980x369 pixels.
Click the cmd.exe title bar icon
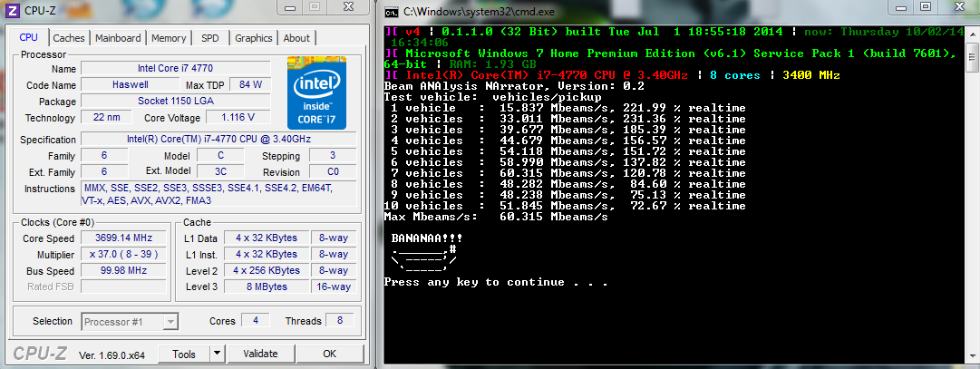392,11
